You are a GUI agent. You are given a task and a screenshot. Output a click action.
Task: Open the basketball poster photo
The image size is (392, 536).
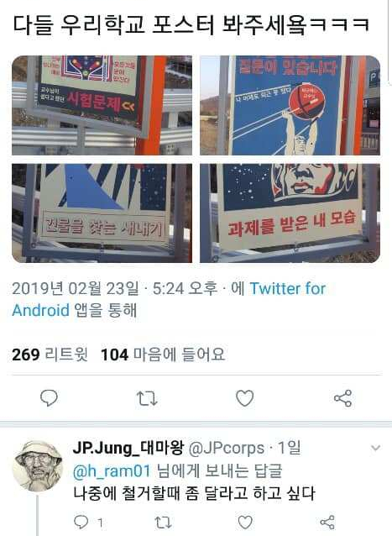pyautogui.click(x=290, y=105)
